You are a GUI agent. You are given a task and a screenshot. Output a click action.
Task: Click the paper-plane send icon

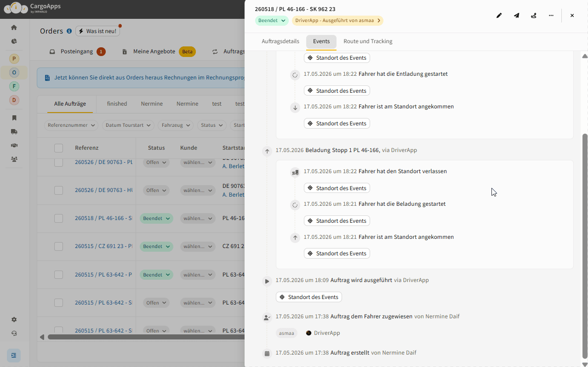click(x=516, y=16)
